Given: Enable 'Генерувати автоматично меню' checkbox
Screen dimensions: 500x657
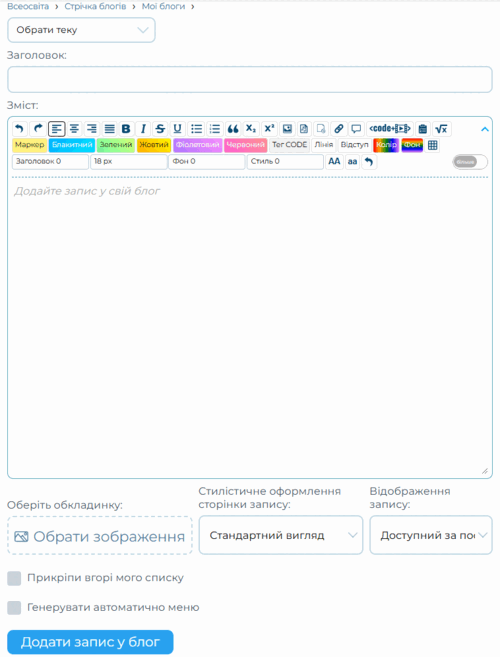Looking at the screenshot, I should [x=14, y=608].
